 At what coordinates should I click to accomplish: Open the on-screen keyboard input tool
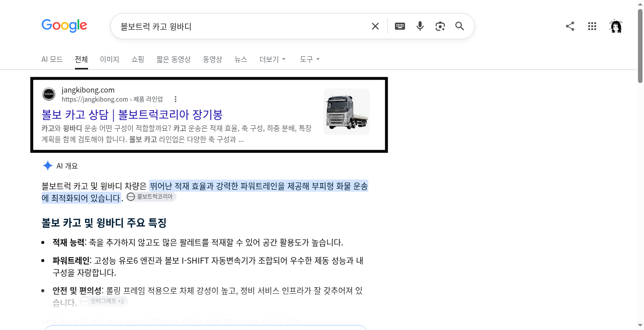pos(400,26)
